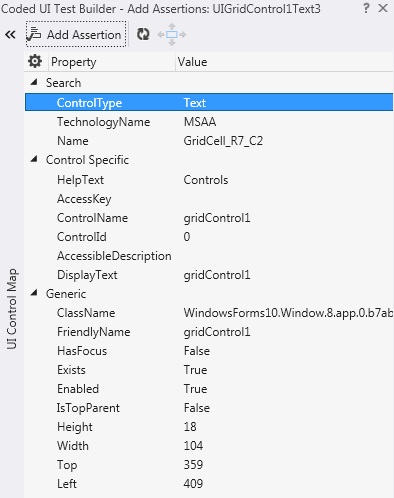The height and width of the screenshot is (498, 394).
Task: Open the gear options in the Property header
Action: [35, 62]
